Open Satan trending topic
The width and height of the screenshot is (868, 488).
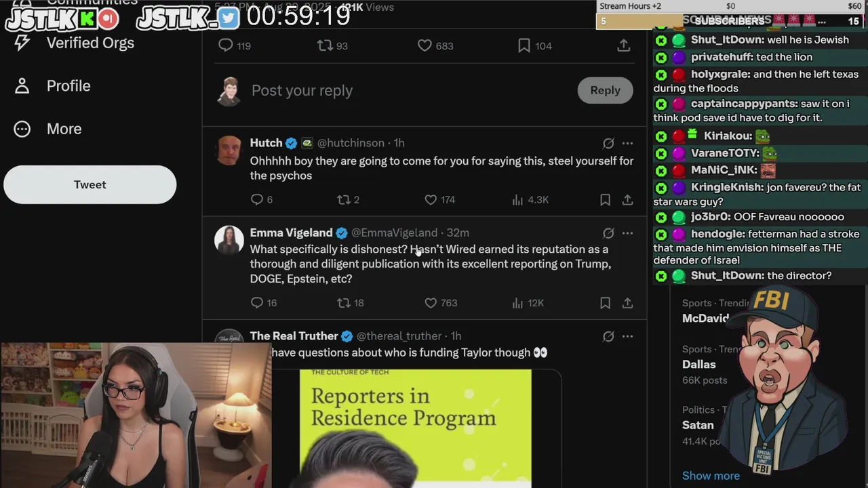698,425
